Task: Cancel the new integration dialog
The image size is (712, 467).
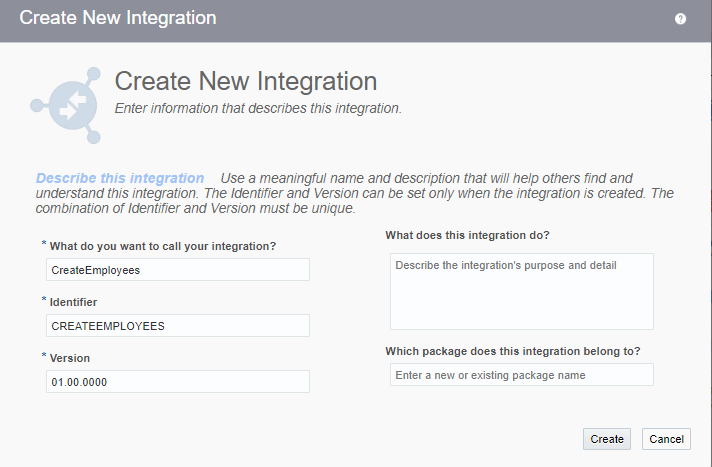Action: point(666,439)
